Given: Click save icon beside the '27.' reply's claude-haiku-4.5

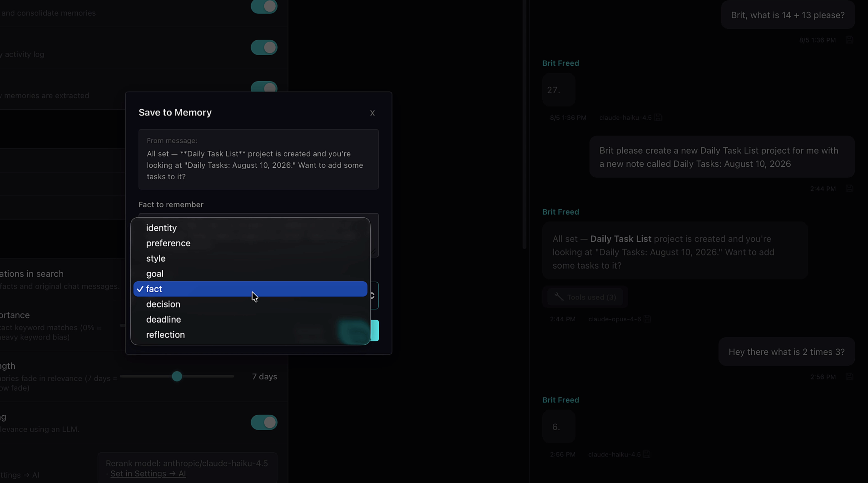Looking at the screenshot, I should (x=658, y=118).
